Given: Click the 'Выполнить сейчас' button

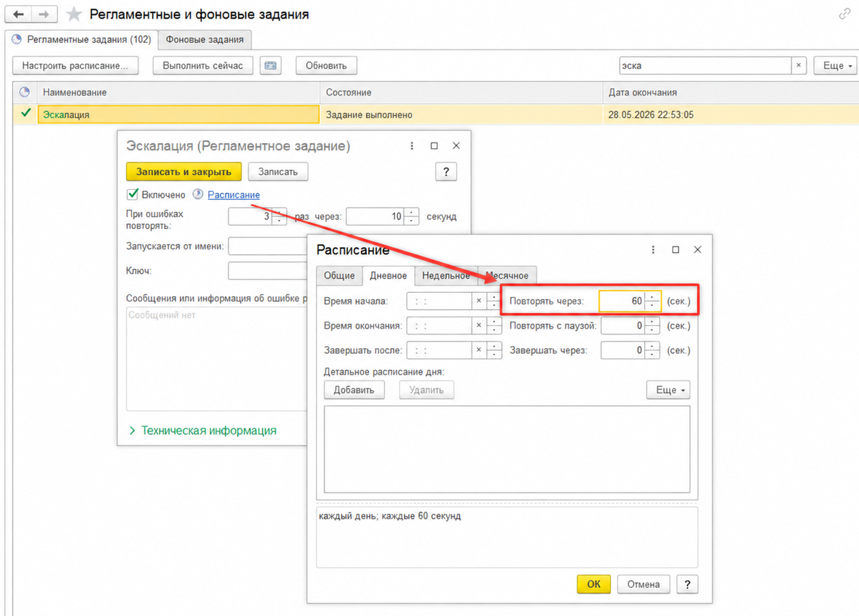Looking at the screenshot, I should [x=203, y=66].
